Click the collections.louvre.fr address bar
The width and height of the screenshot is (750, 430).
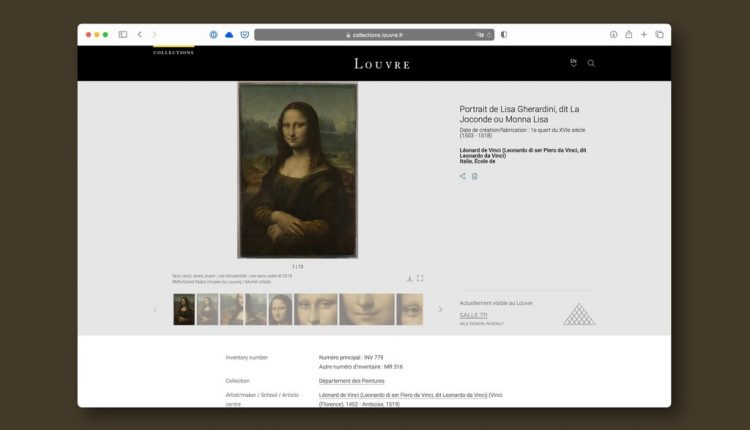point(374,34)
